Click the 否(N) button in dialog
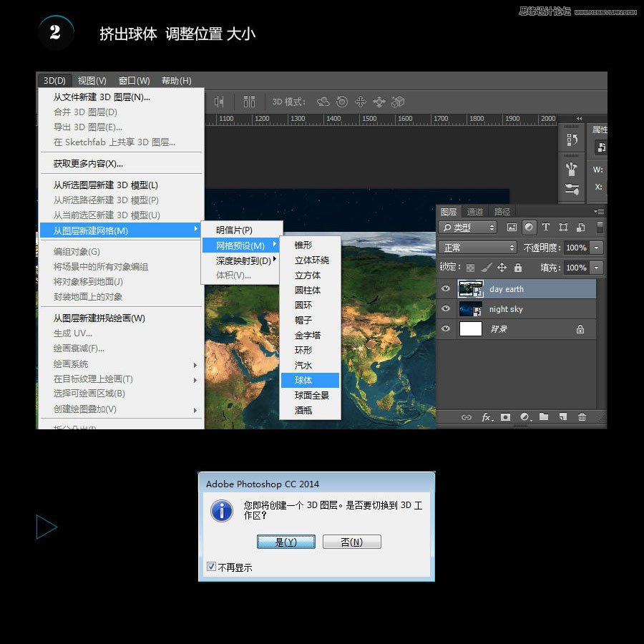Viewport: 644px width, 644px height. pos(351,542)
